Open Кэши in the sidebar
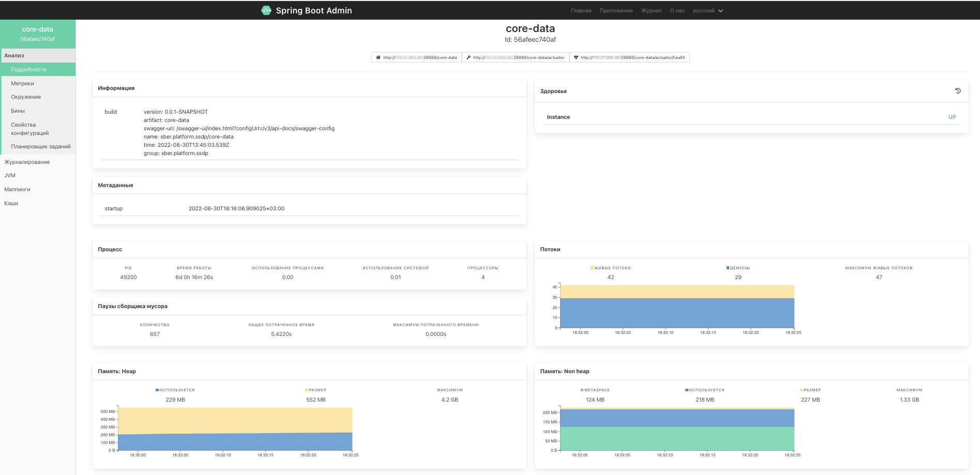 click(38, 203)
